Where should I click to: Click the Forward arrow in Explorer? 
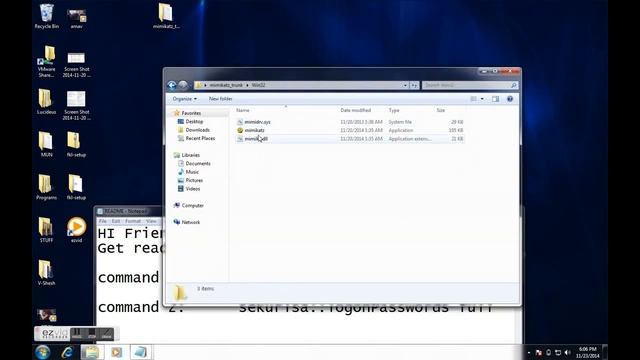(x=183, y=85)
